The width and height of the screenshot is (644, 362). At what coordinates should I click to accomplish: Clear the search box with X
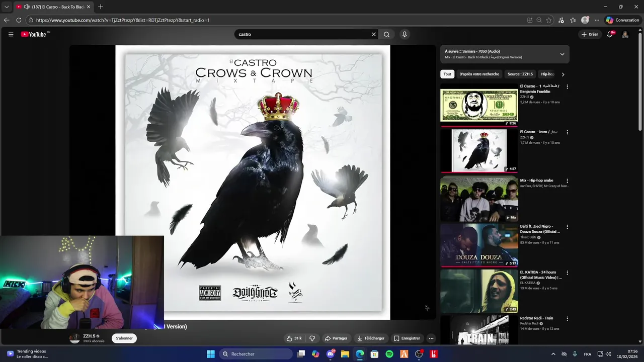click(x=374, y=34)
